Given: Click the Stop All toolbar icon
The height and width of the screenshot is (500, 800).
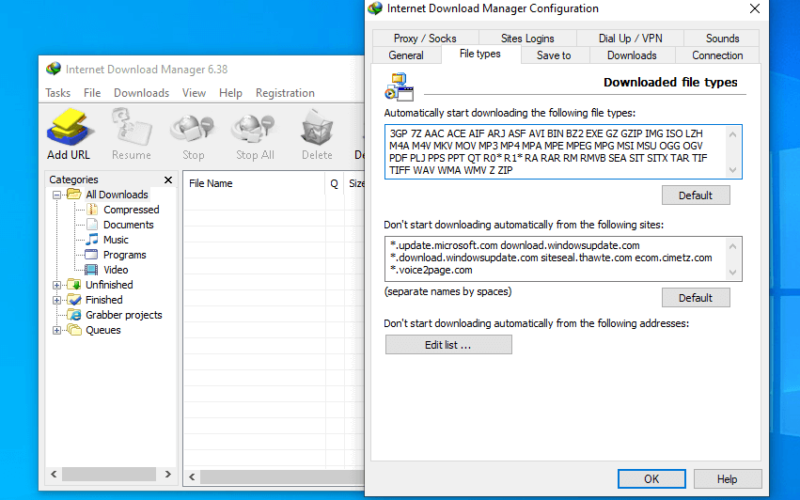Looking at the screenshot, I should pos(255,134).
